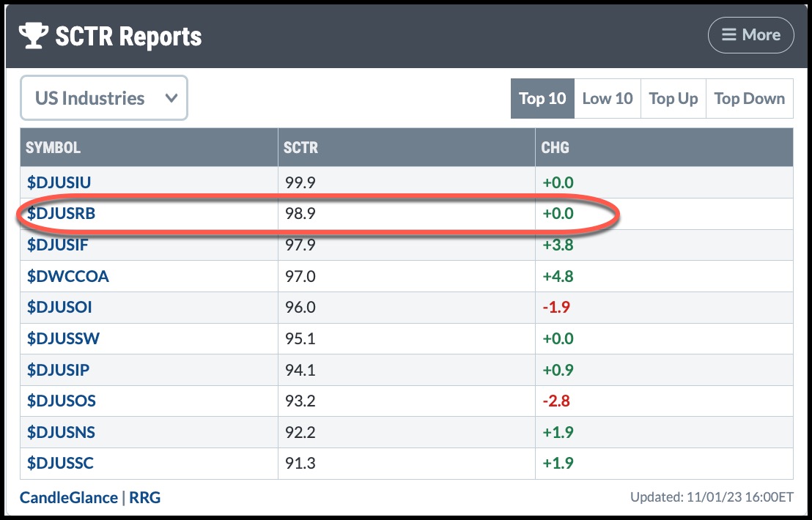Switch to the Low 10 tab

607,98
